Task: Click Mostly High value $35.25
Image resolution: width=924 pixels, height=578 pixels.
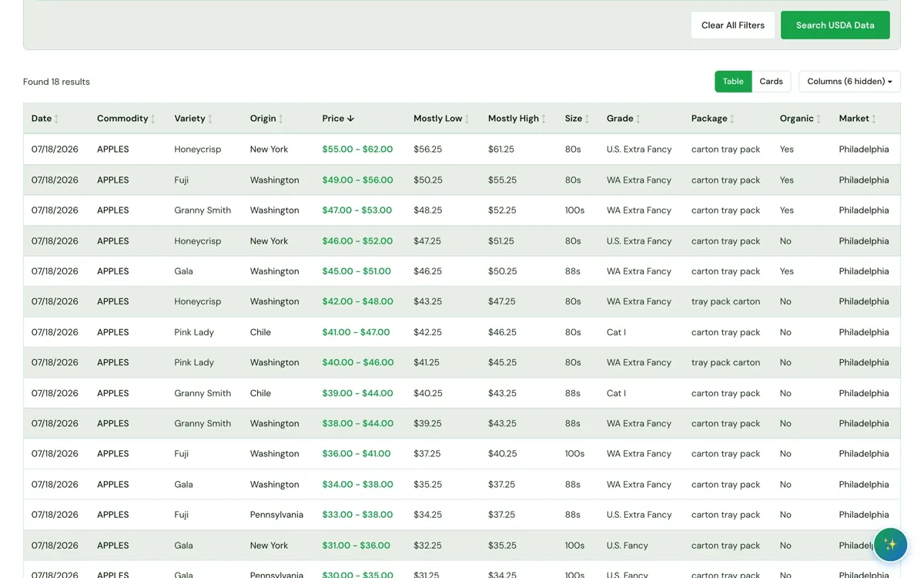Action: (502, 546)
